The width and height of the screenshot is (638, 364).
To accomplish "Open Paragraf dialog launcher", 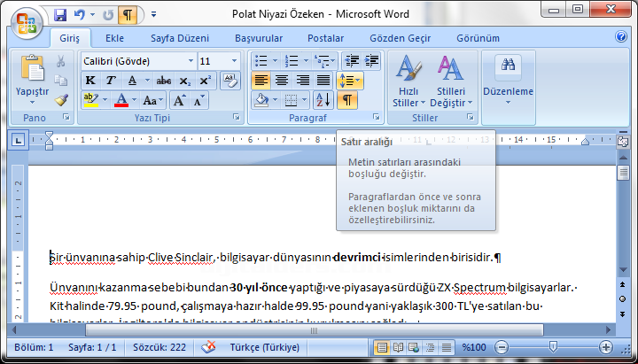I will 376,118.
